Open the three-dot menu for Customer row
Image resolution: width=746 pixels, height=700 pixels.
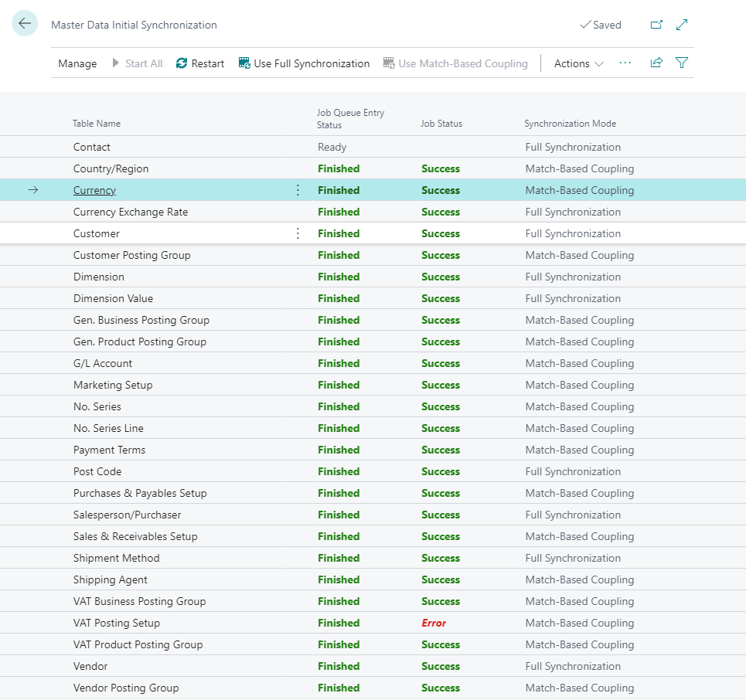(298, 233)
